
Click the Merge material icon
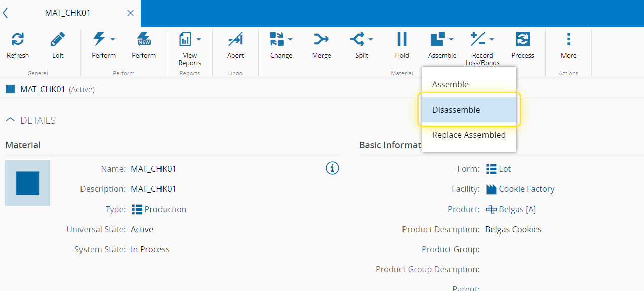tap(321, 39)
